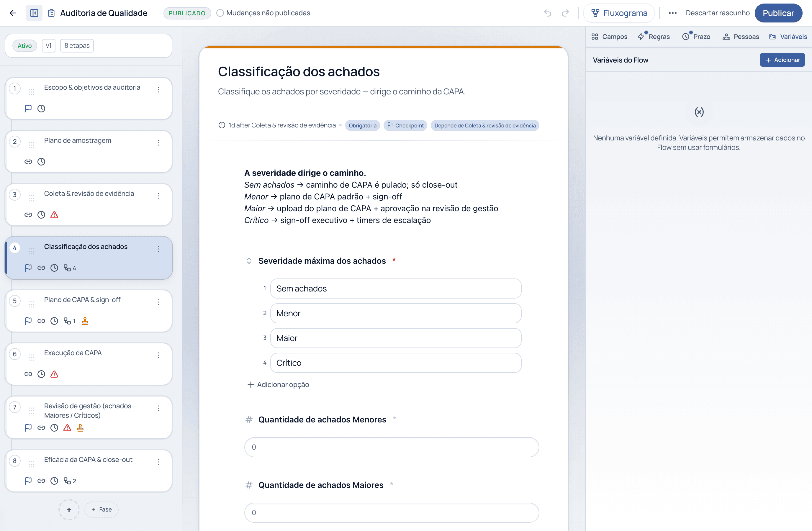812x531 pixels.
Task: Click Descartar rascunho
Action: click(x=718, y=13)
